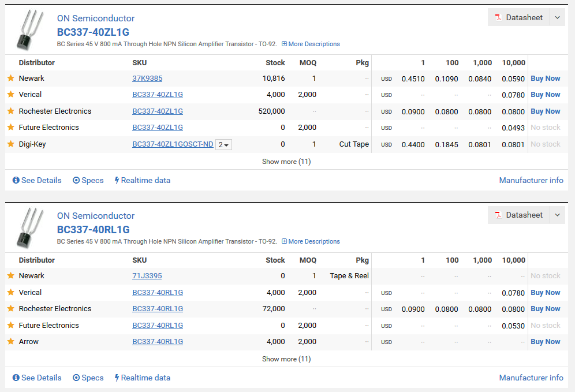Show more (11) distributors for BC337-40RL1G
The width and height of the screenshot is (575, 392).
[x=286, y=359]
